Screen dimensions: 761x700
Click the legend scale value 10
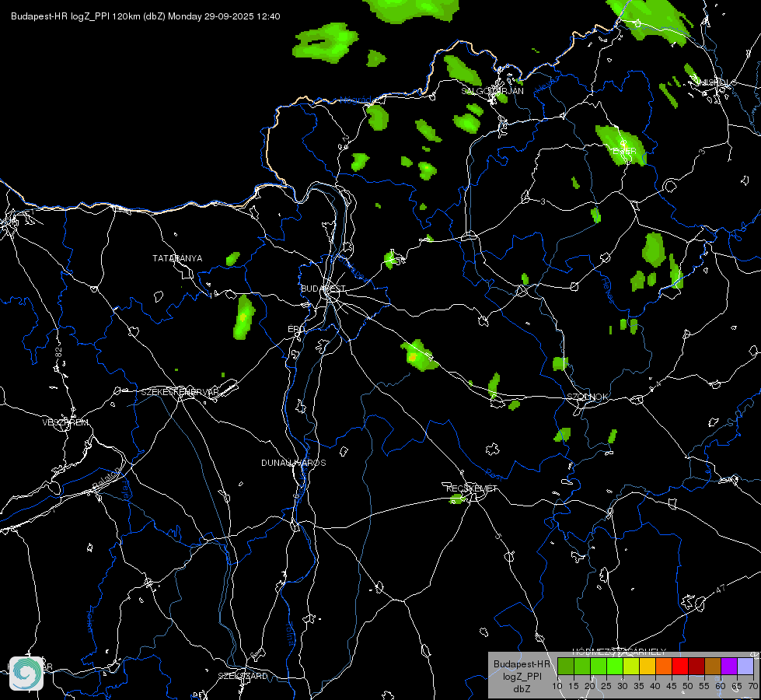[557, 687]
